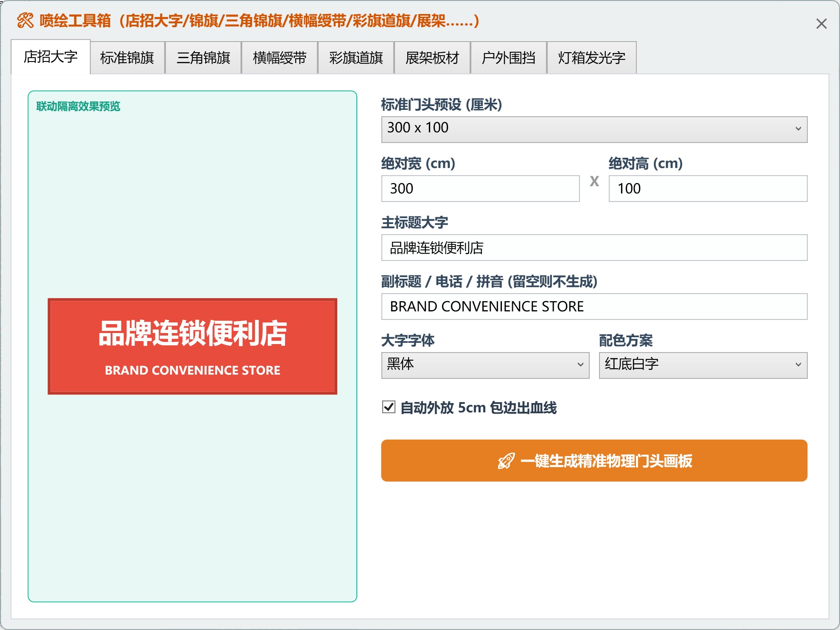Click the 绝对高 (cm) label
The image size is (840, 630).
(645, 163)
